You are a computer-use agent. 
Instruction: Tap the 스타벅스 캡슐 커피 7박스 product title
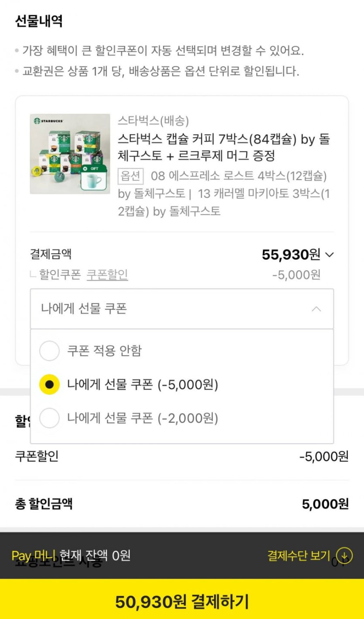(x=223, y=147)
